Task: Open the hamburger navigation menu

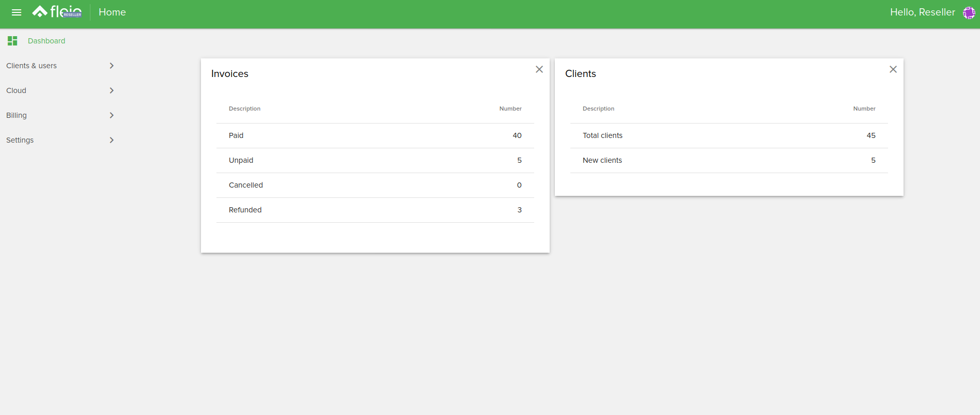Action: 17,12
